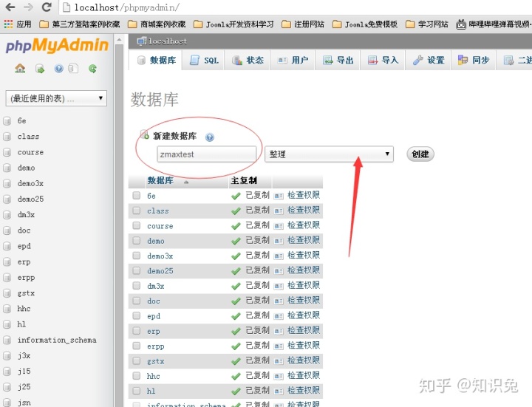The image size is (532, 407).
Task: Click the phpMyAdmin home icon
Action: pos(20,69)
